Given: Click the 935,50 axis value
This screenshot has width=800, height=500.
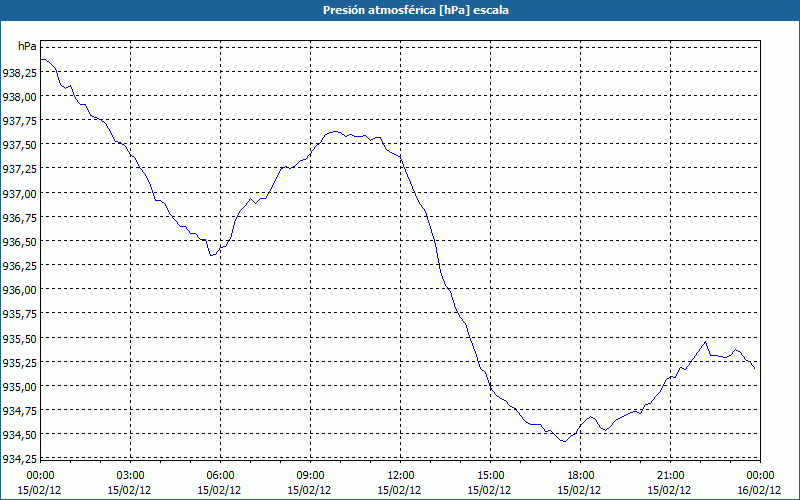Looking at the screenshot, I should coord(19,339).
